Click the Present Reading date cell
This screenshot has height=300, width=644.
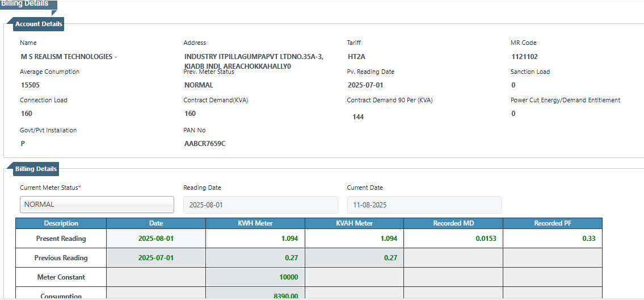point(156,239)
